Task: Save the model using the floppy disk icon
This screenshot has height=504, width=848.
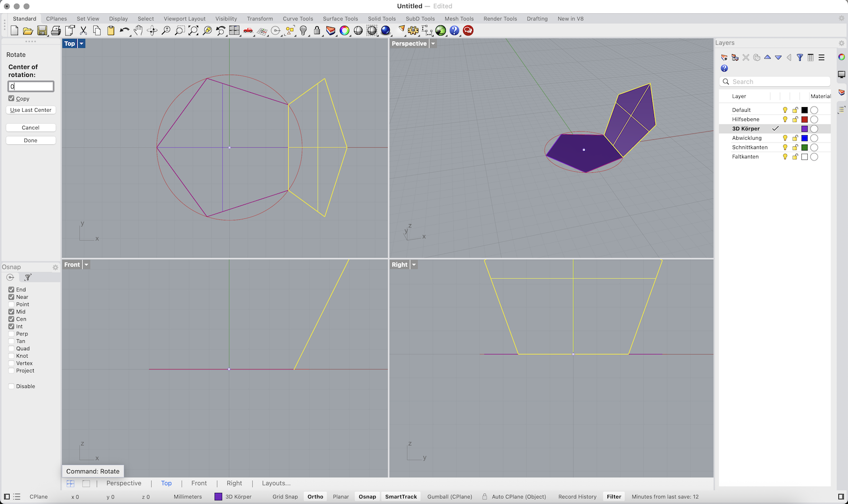Action: (x=42, y=31)
